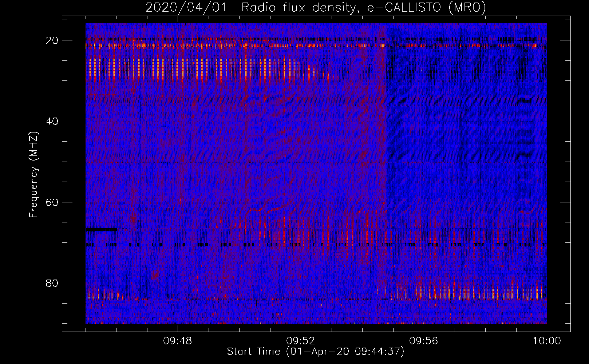Click the 09:56 time tick label
This screenshot has height=364, width=589.
[x=423, y=341]
